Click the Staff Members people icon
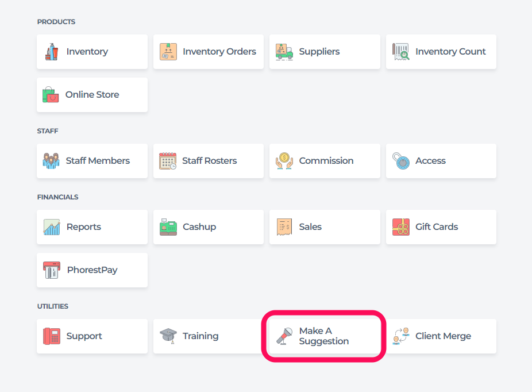Viewport: 532px width, 392px height. coord(51,161)
